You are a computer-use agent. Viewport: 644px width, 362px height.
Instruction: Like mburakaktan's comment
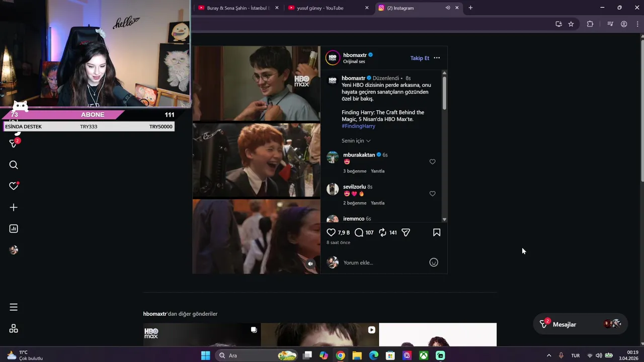(432, 162)
